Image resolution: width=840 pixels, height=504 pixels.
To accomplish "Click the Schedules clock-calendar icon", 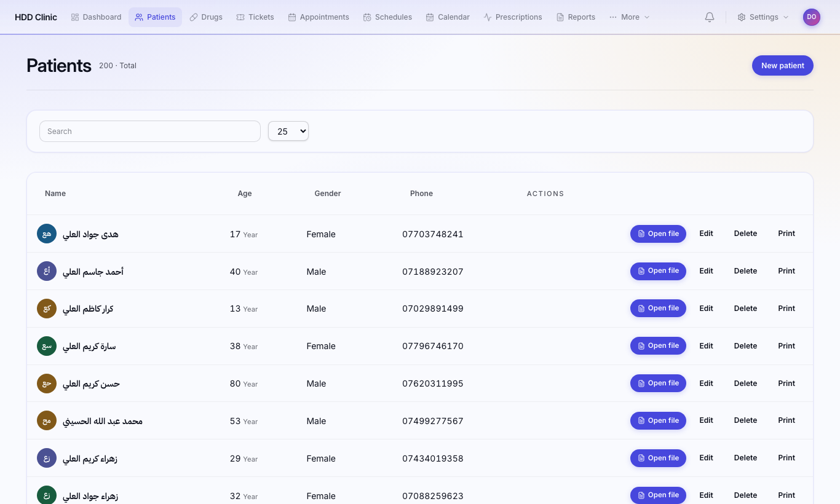I will point(367,17).
